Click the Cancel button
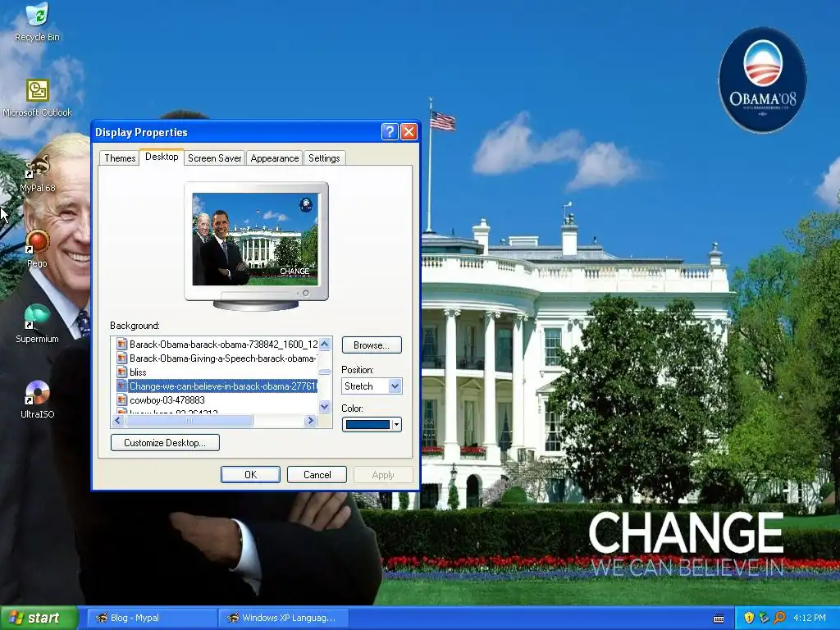 (317, 475)
